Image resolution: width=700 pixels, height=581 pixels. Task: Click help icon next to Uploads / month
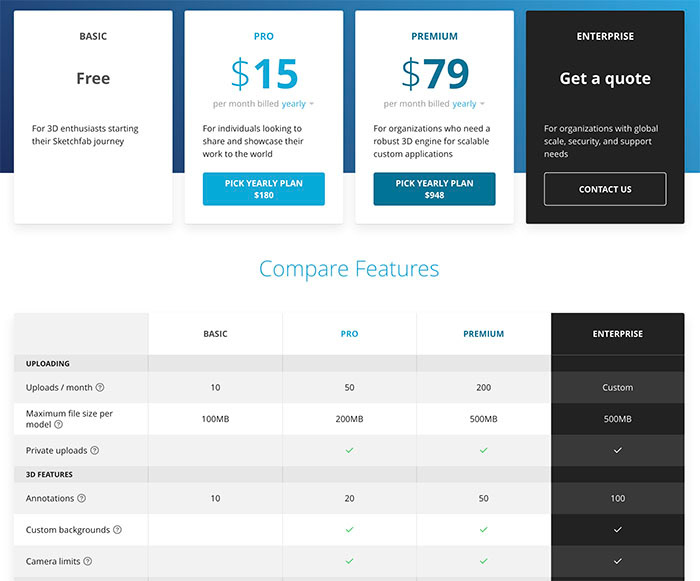(x=100, y=387)
